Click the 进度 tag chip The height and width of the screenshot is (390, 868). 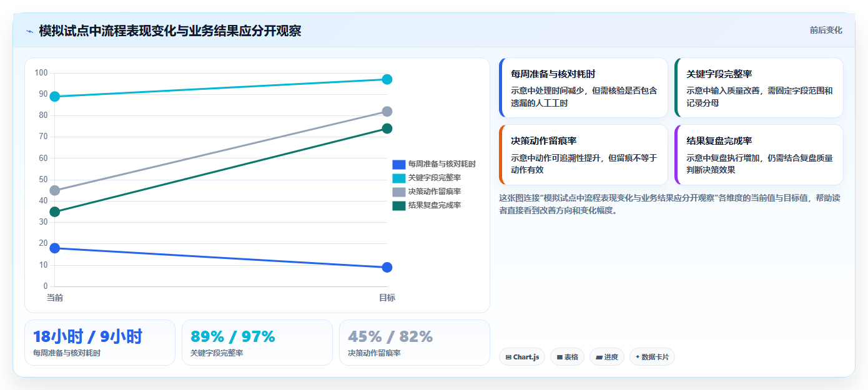(606, 357)
